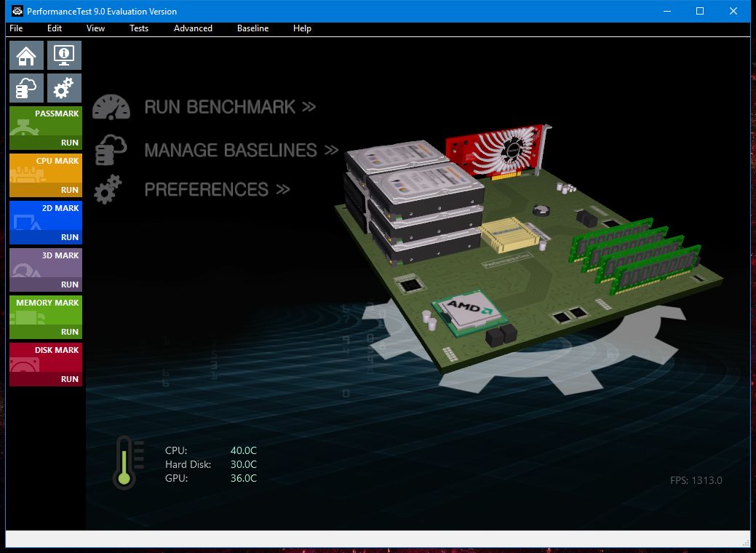756x553 pixels.
Task: Click the cloud database baselines icon
Action: pyautogui.click(x=26, y=87)
